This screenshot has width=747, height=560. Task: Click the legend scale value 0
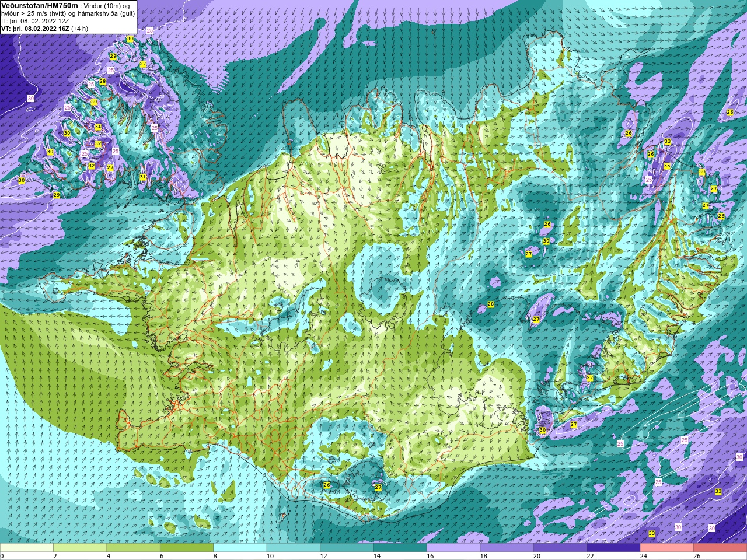[2, 556]
